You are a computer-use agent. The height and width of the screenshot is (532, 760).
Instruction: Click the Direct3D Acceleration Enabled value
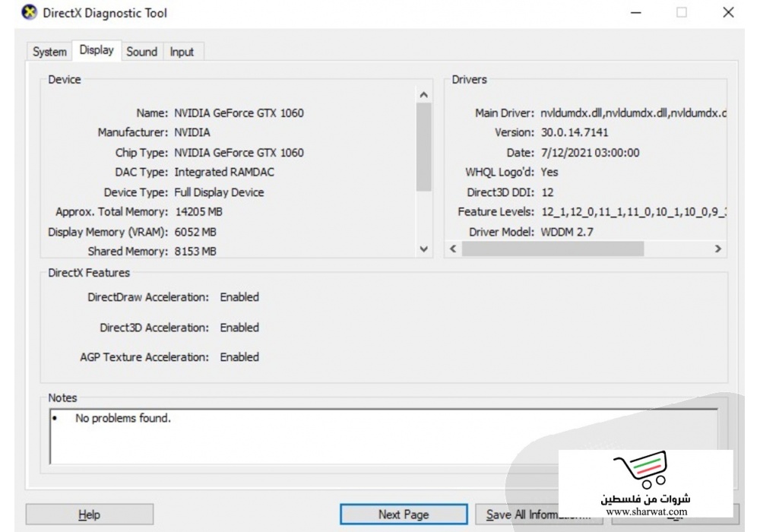pos(239,328)
